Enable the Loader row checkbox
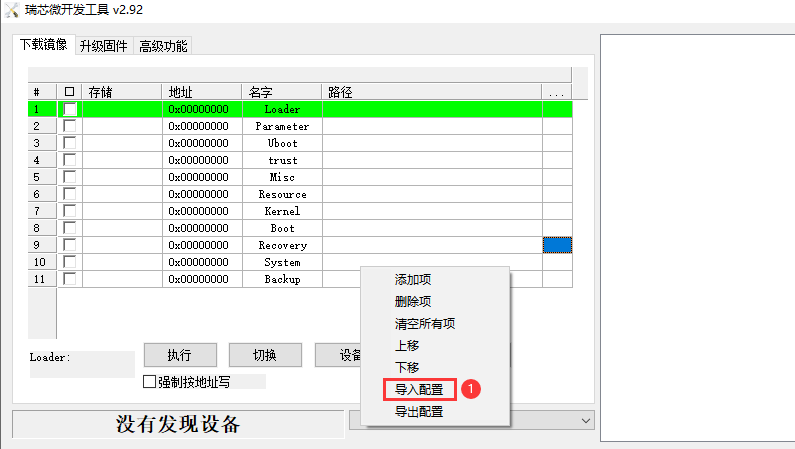 point(69,109)
